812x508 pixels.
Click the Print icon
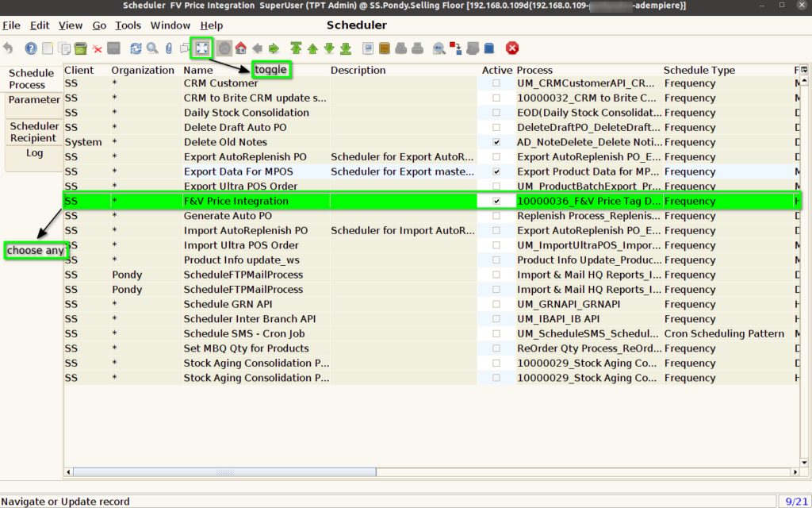coord(417,48)
